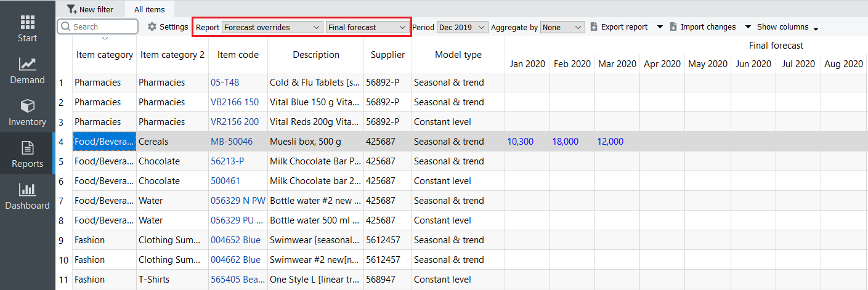Click the Export report icon
868x290 pixels.
tap(594, 27)
